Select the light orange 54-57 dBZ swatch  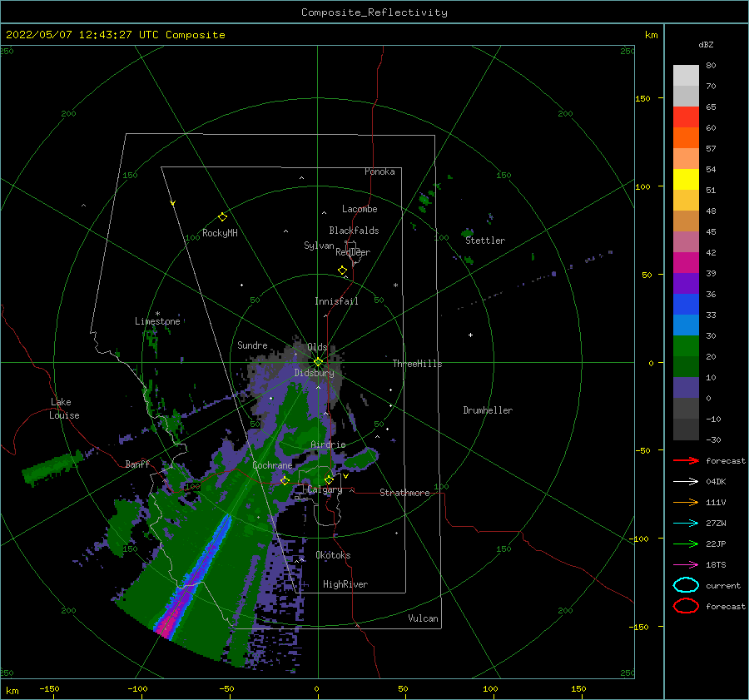click(x=686, y=159)
